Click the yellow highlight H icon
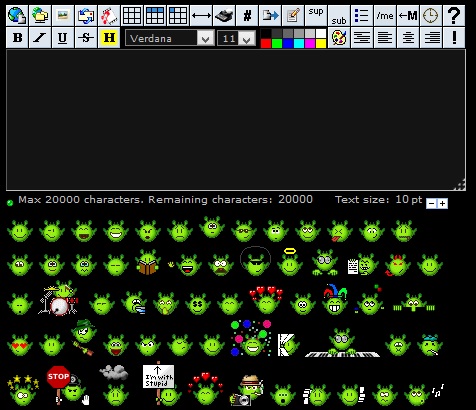Viewport: 476px width, 410px height. coord(109,38)
